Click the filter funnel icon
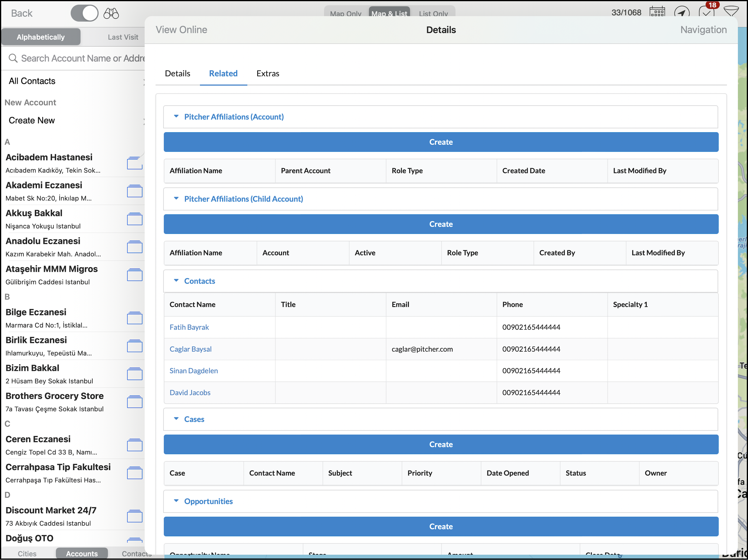Screen dimensions: 748x560 coord(731,12)
